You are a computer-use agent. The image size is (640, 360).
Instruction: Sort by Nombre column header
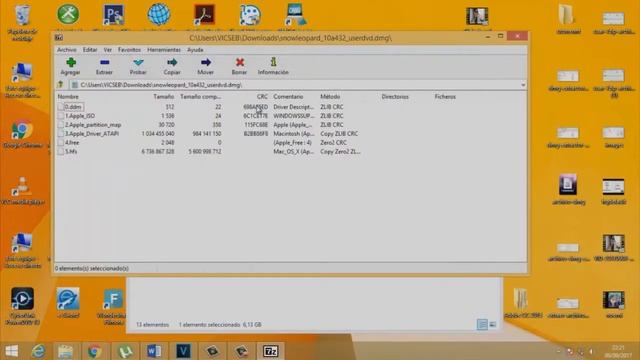pos(68,97)
